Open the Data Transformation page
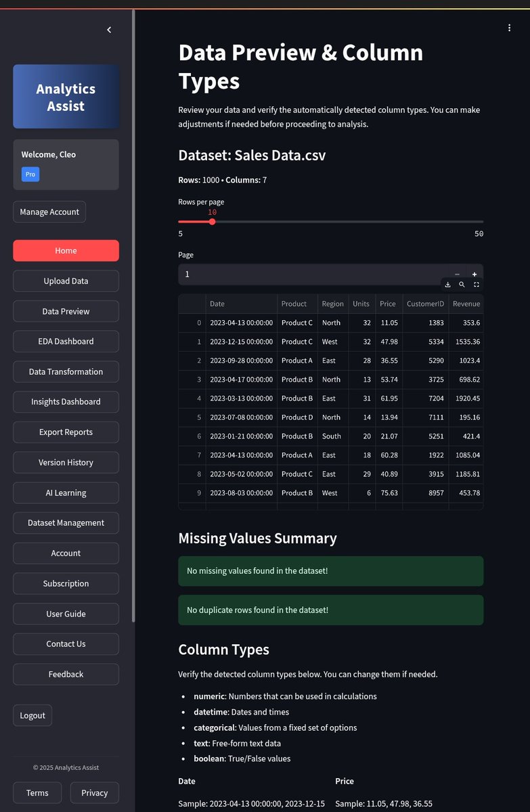Viewport: 530px width, 812px height. point(66,371)
